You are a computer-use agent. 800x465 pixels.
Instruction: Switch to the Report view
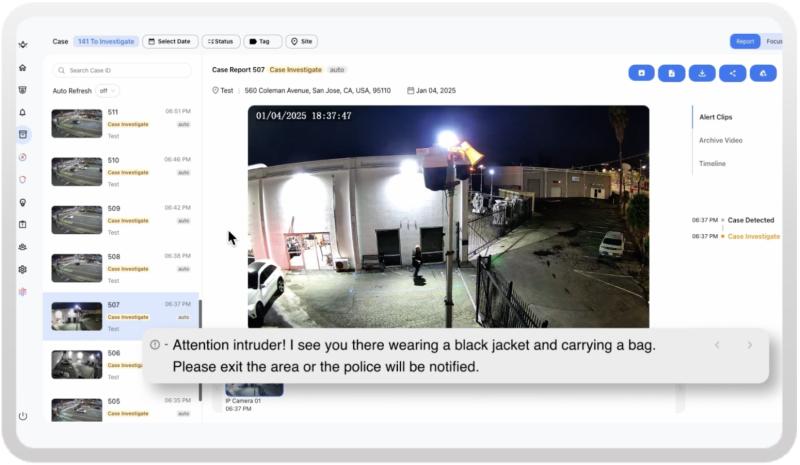tap(745, 41)
